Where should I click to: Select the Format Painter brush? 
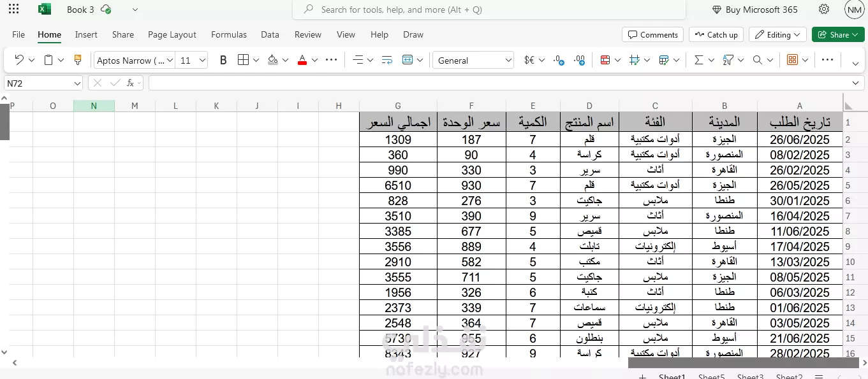78,60
